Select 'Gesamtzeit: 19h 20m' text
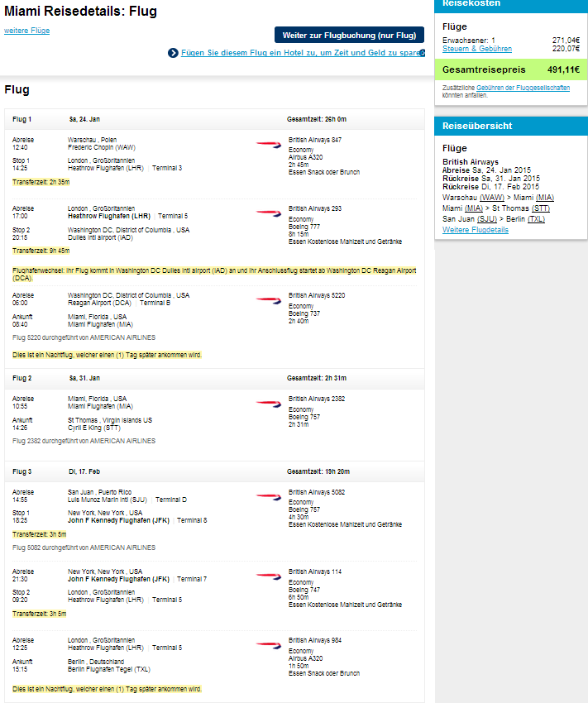Screen dimensions: 588x703 coord(318,471)
